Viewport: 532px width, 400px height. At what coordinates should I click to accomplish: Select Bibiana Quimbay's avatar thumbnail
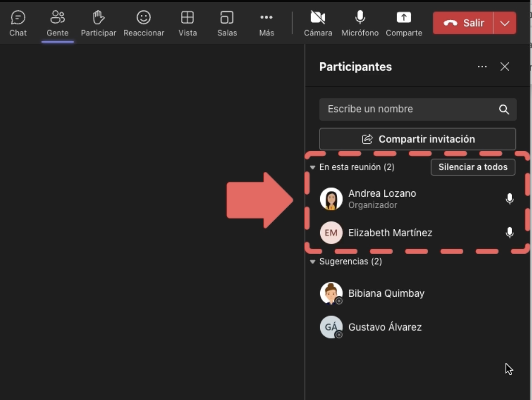pyautogui.click(x=331, y=293)
